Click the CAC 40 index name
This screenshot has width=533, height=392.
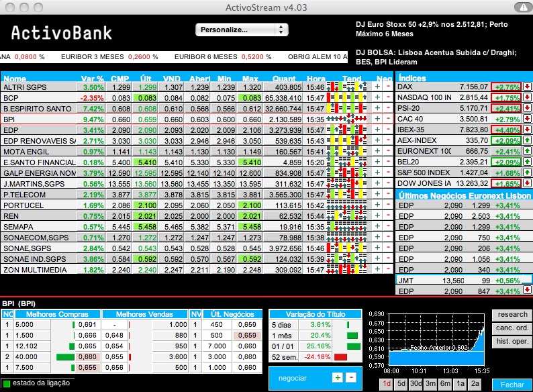pyautogui.click(x=410, y=119)
